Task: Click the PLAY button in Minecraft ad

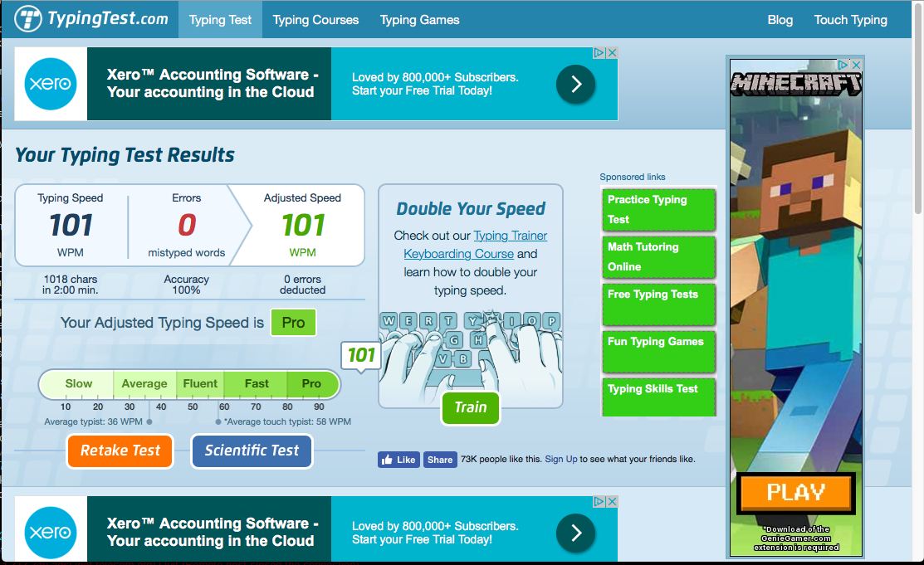Action: (795, 493)
